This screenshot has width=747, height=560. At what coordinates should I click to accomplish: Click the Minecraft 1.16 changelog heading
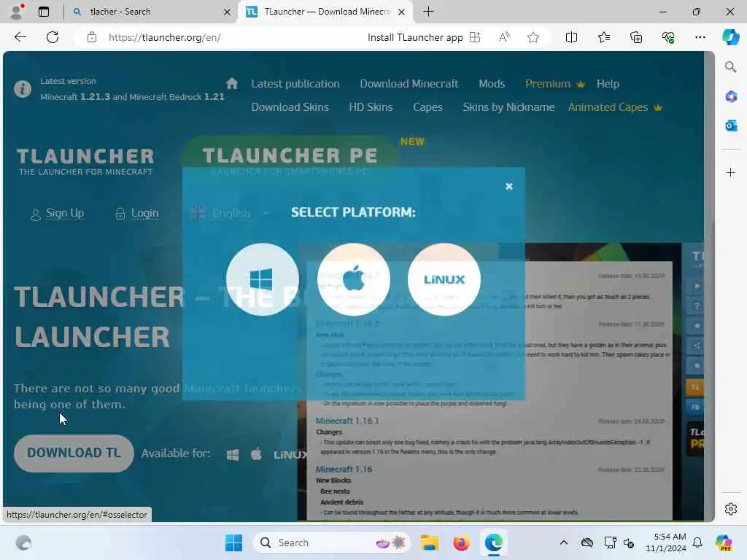pos(344,470)
